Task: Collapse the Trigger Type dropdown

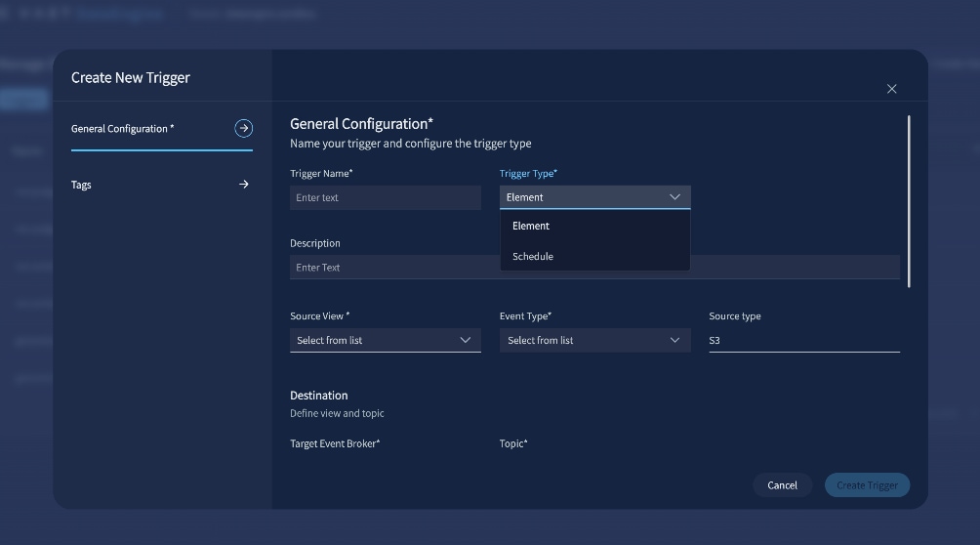Action: point(594,197)
